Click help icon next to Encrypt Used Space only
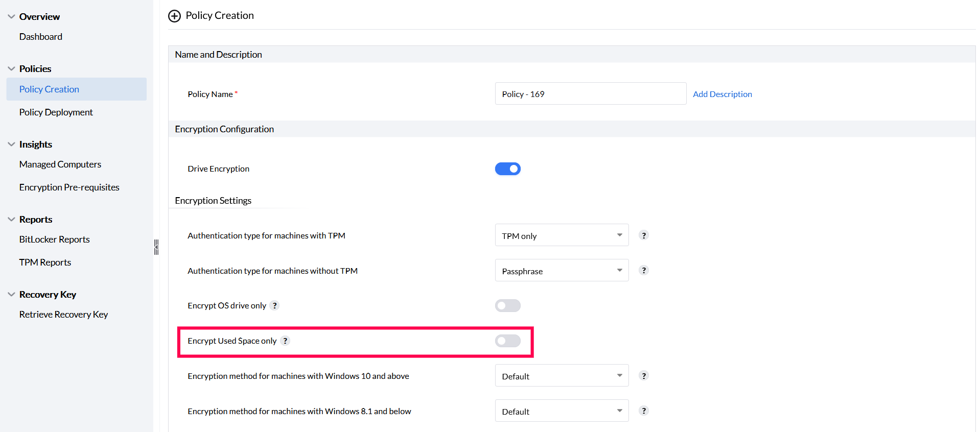Image resolution: width=980 pixels, height=432 pixels. tap(285, 341)
